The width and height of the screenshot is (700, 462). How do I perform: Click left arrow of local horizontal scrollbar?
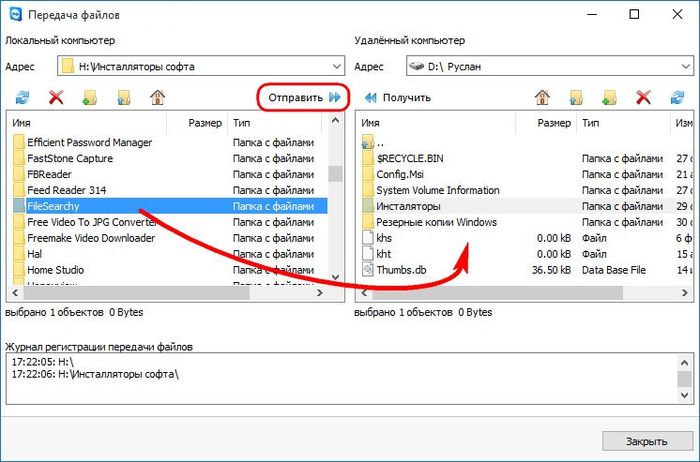(x=16, y=293)
